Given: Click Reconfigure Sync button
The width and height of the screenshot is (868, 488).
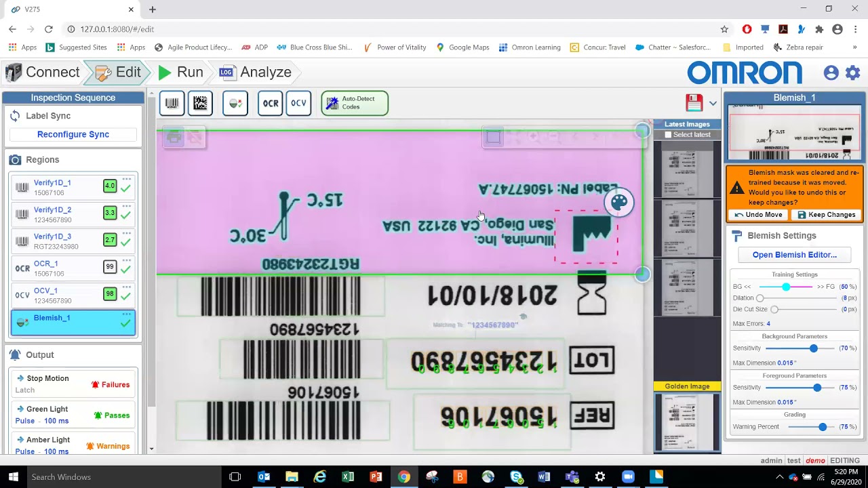Looking at the screenshot, I should (73, 134).
